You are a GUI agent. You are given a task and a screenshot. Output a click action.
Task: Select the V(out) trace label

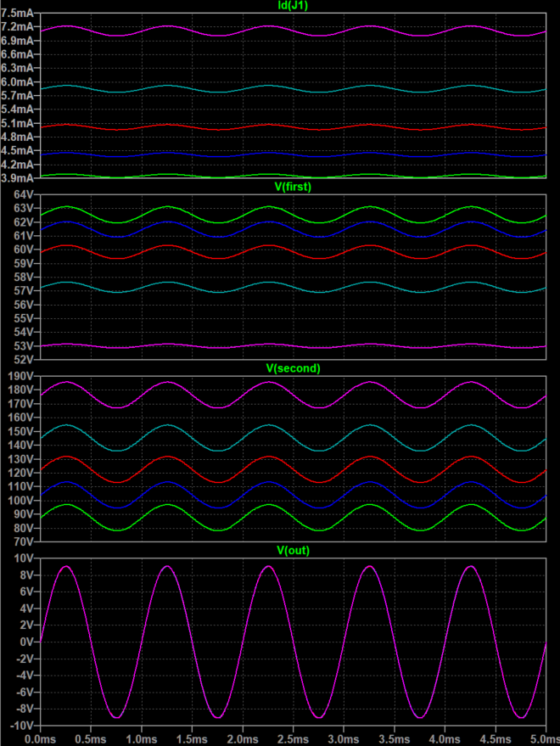click(293, 551)
